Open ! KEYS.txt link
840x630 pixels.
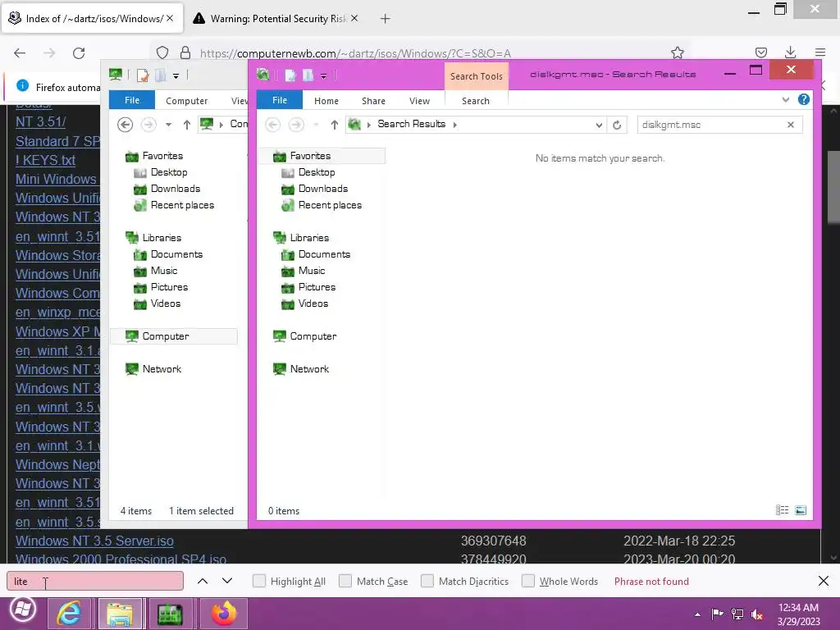click(x=46, y=160)
